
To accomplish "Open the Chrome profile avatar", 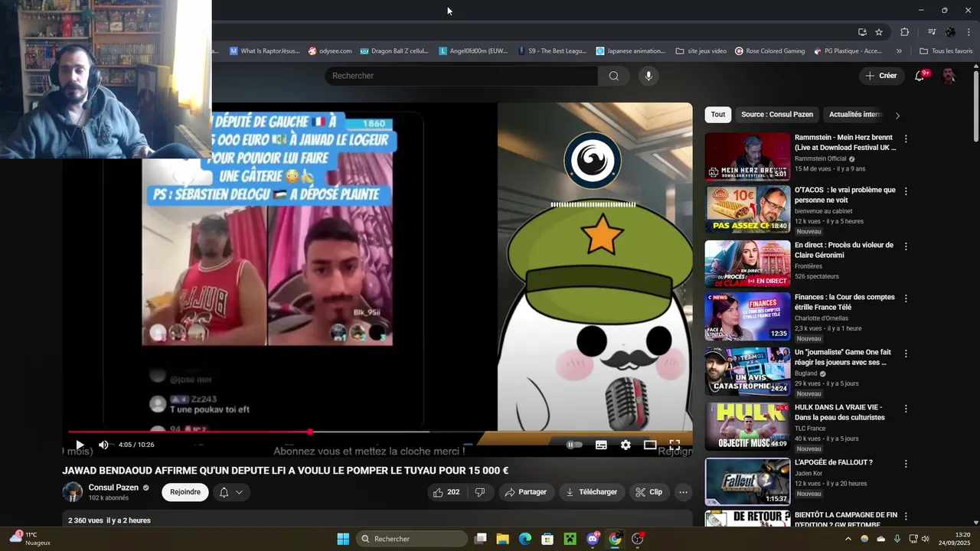I will pyautogui.click(x=951, y=32).
